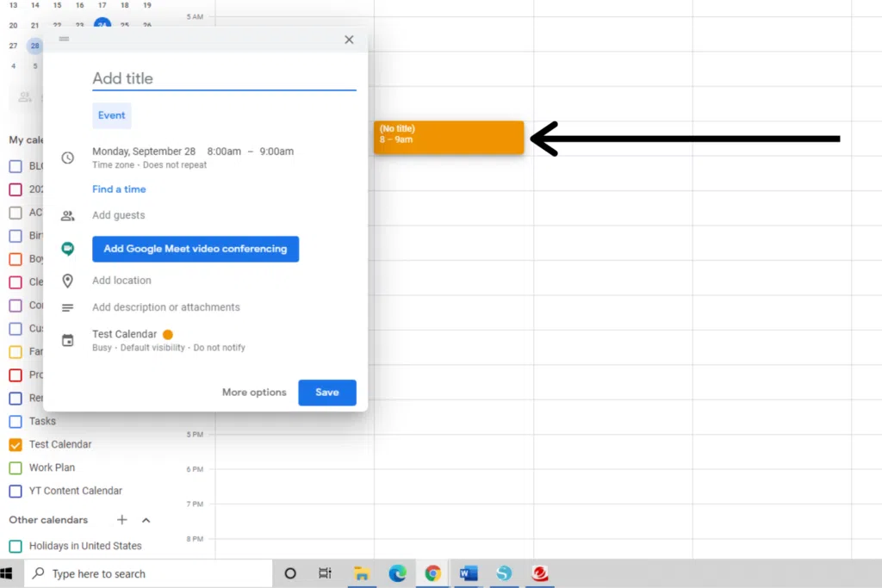Click the Add guests field

point(118,214)
